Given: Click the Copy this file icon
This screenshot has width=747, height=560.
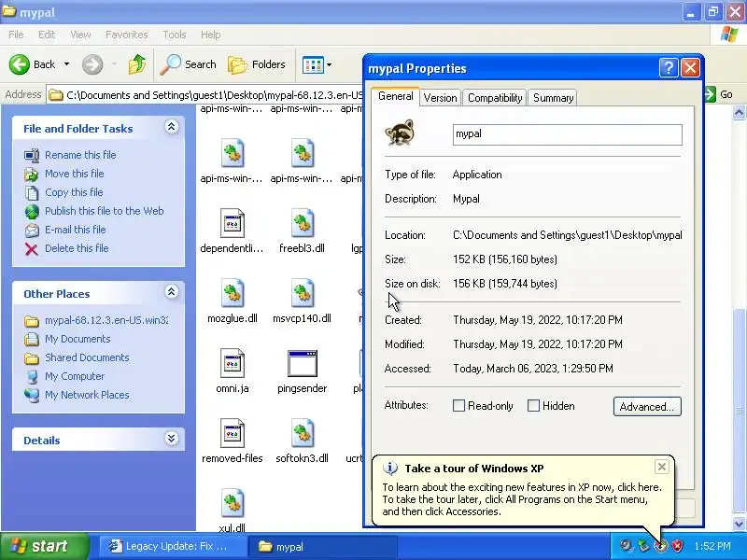Looking at the screenshot, I should tap(32, 192).
